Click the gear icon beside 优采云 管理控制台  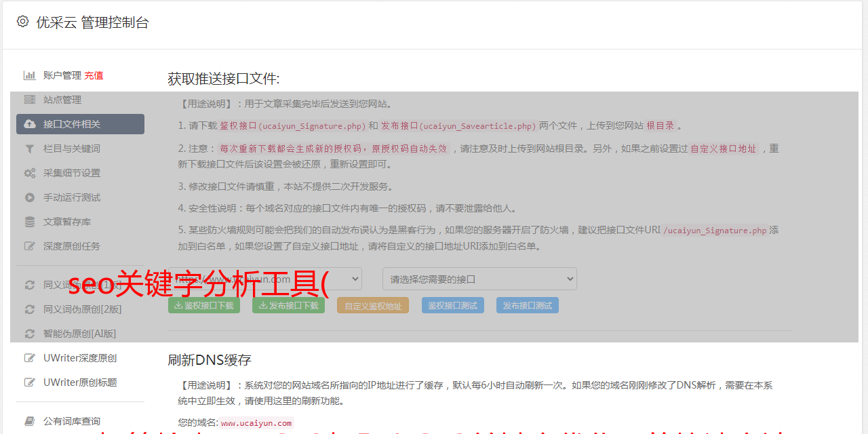click(x=22, y=22)
